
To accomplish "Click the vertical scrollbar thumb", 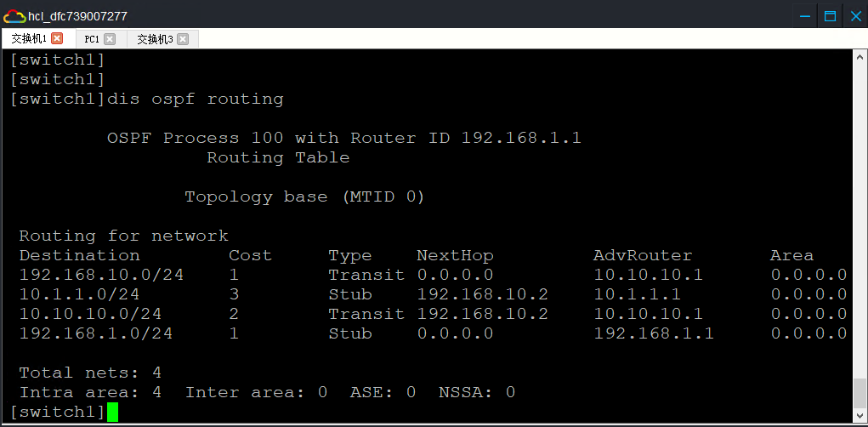I will coord(859,394).
